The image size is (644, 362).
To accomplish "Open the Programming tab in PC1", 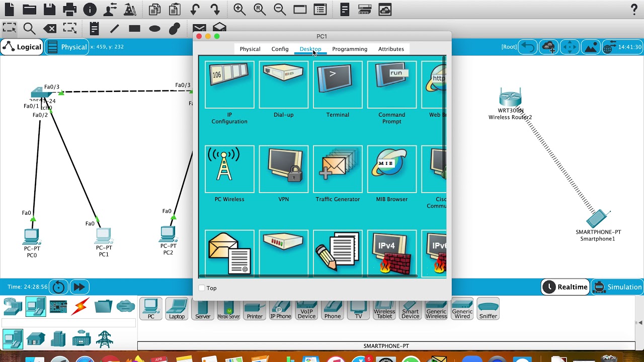I will click(350, 49).
